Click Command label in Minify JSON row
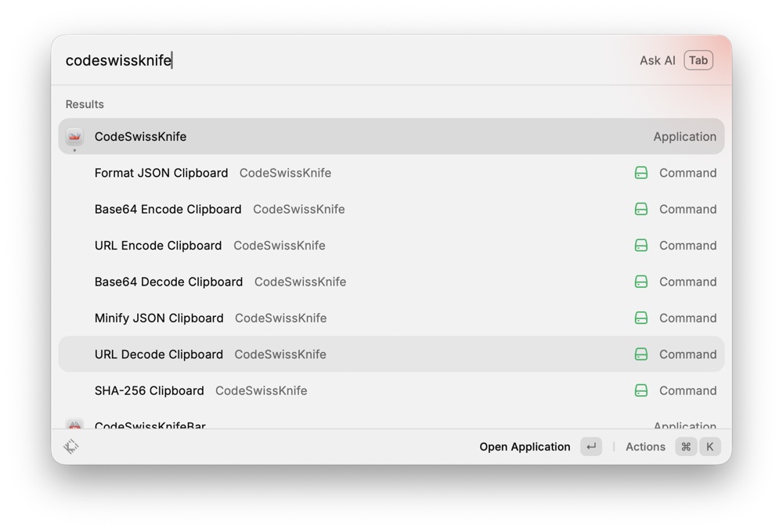Image resolution: width=783 pixels, height=532 pixels. 687,318
